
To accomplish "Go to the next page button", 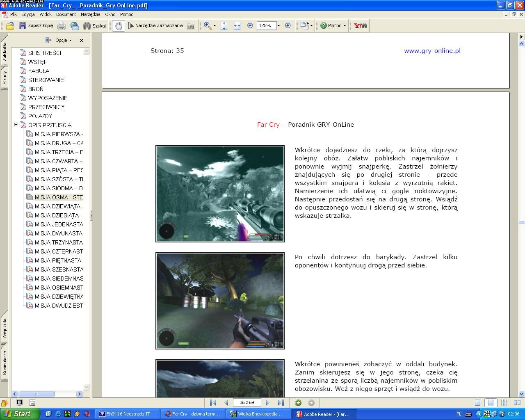I will [267, 403].
